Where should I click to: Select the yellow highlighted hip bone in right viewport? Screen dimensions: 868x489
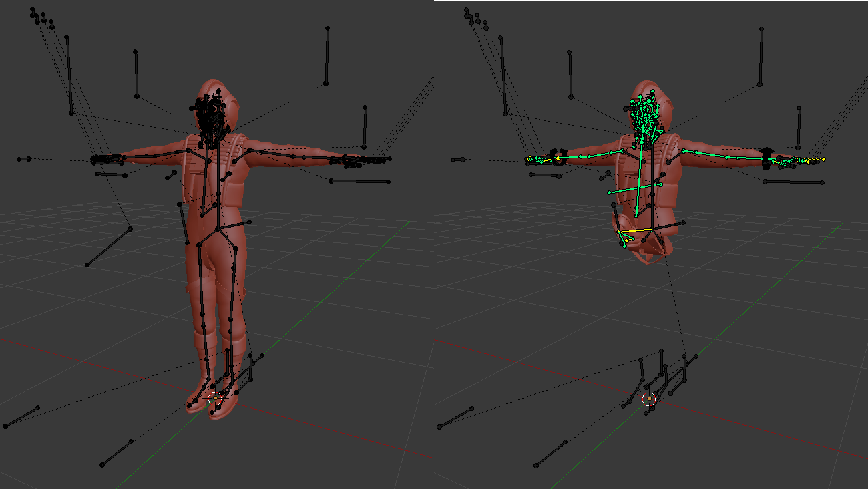[635, 230]
